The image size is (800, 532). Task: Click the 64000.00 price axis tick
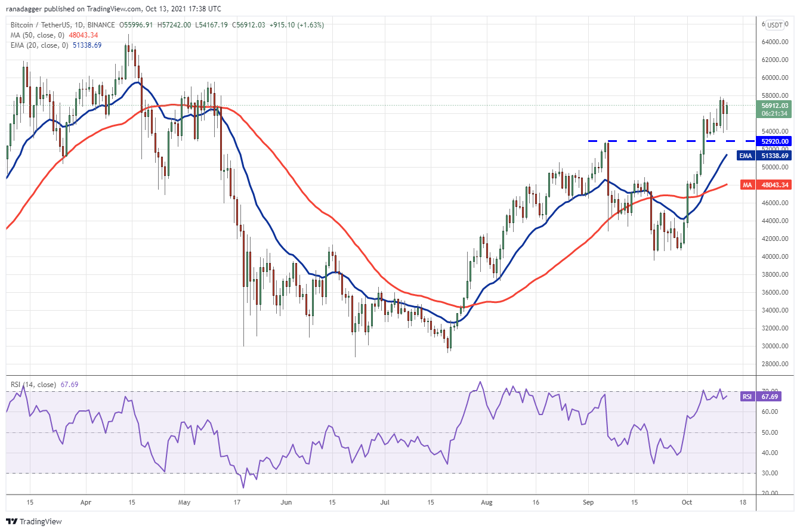point(775,42)
